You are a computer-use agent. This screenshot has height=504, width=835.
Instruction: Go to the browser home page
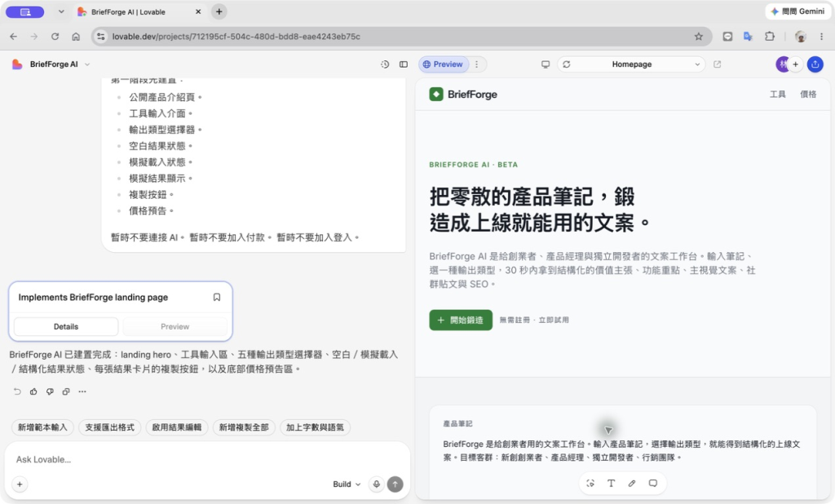point(76,36)
